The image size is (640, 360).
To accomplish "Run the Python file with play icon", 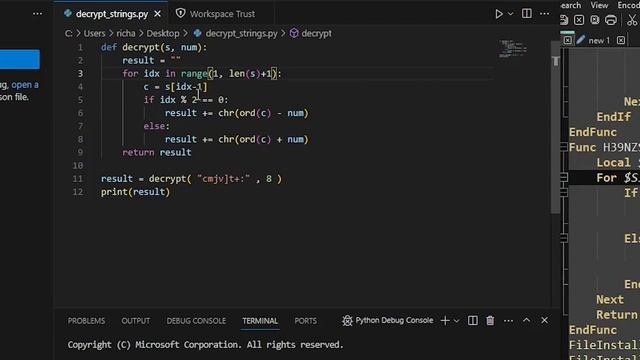I will point(499,14).
